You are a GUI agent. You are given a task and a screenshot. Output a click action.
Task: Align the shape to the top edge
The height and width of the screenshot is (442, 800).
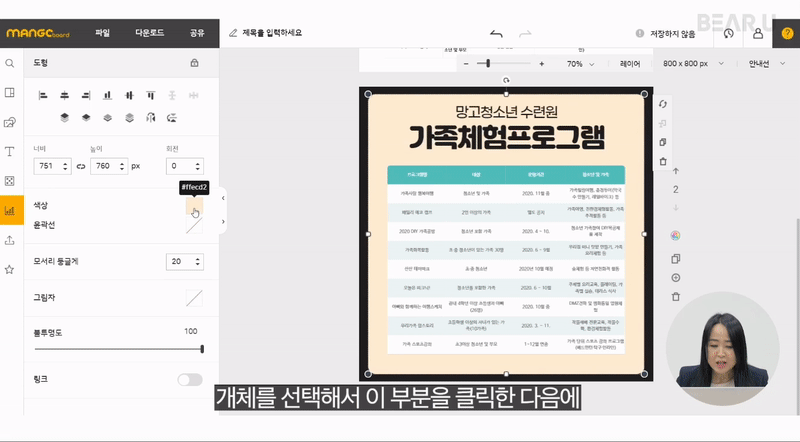click(x=151, y=95)
